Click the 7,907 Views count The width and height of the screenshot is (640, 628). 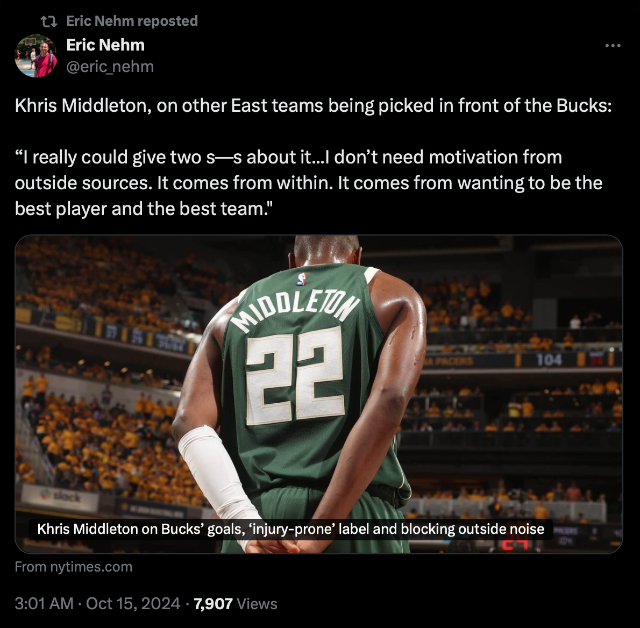[235, 604]
